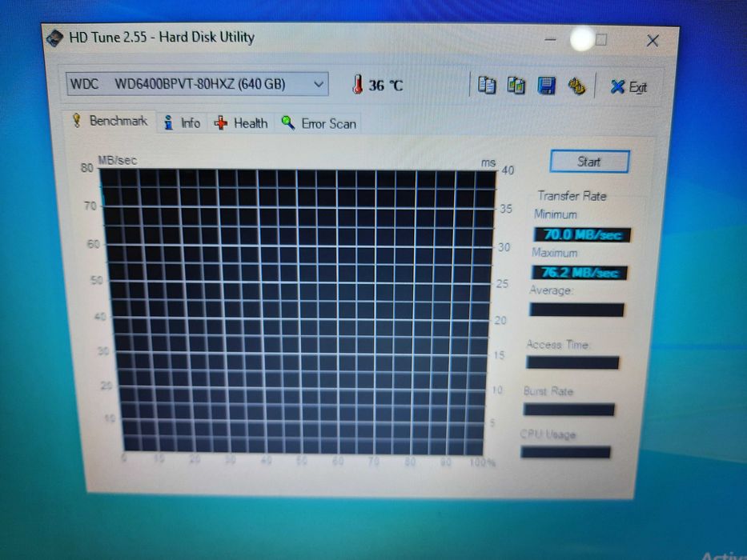Click the Exit button
Viewport: 747px width, 560px height.
pos(629,87)
